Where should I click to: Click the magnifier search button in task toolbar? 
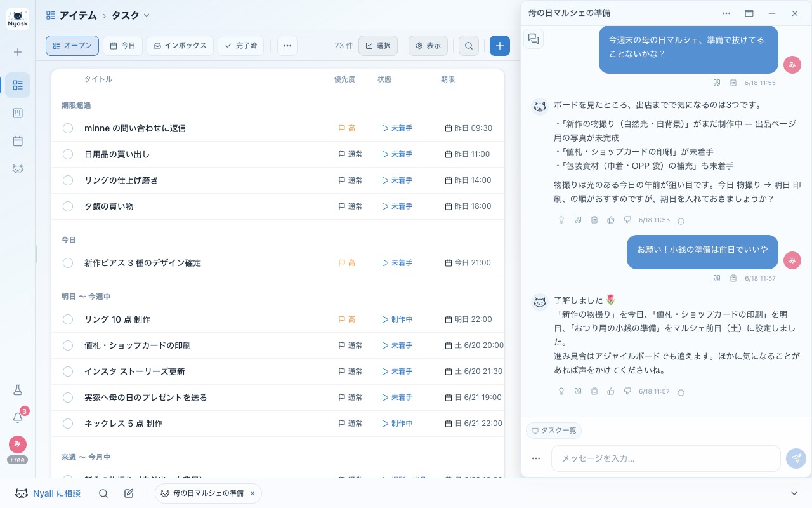(x=469, y=46)
